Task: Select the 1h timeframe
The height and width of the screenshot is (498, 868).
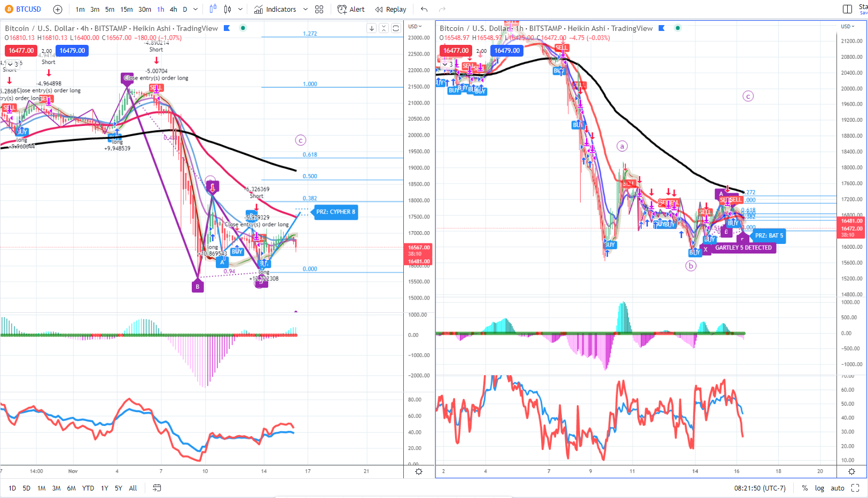Action: [x=161, y=9]
